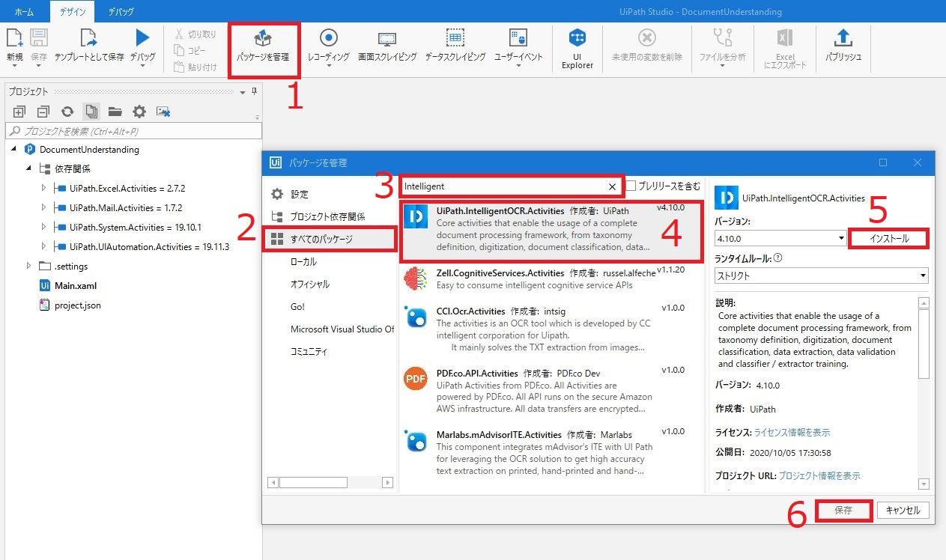The image size is (946, 560).
Task: Click the Copy (コピー) command
Action: (189, 50)
